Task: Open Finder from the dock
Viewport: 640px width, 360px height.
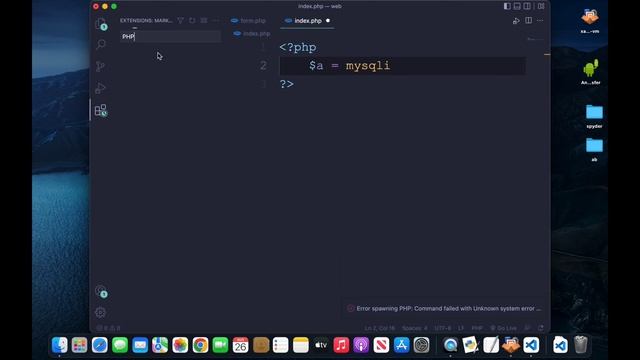Action: click(60, 345)
